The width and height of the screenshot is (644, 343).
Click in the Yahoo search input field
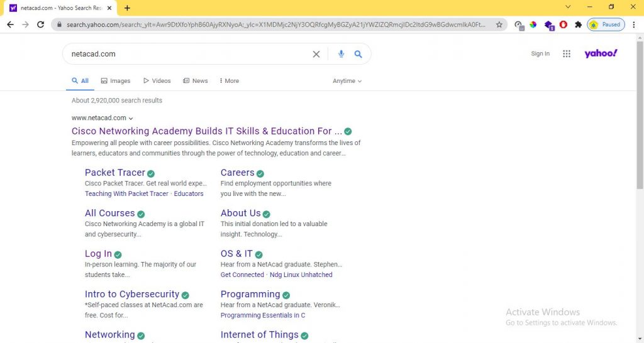pos(189,54)
